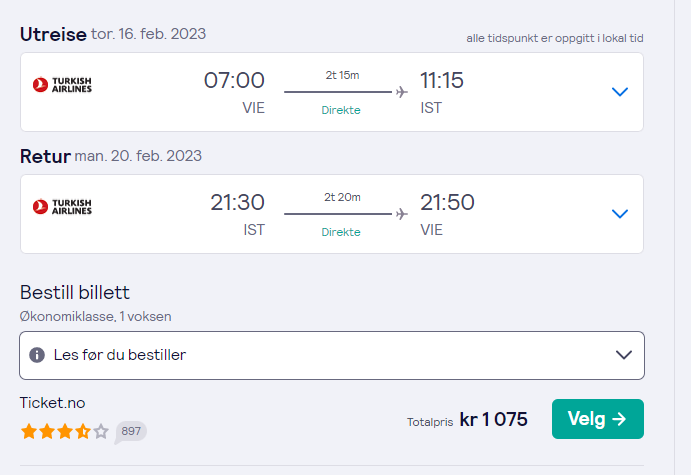Click the Turkish Airlines logo on outbound flight
The height and width of the screenshot is (475, 691).
[62, 85]
